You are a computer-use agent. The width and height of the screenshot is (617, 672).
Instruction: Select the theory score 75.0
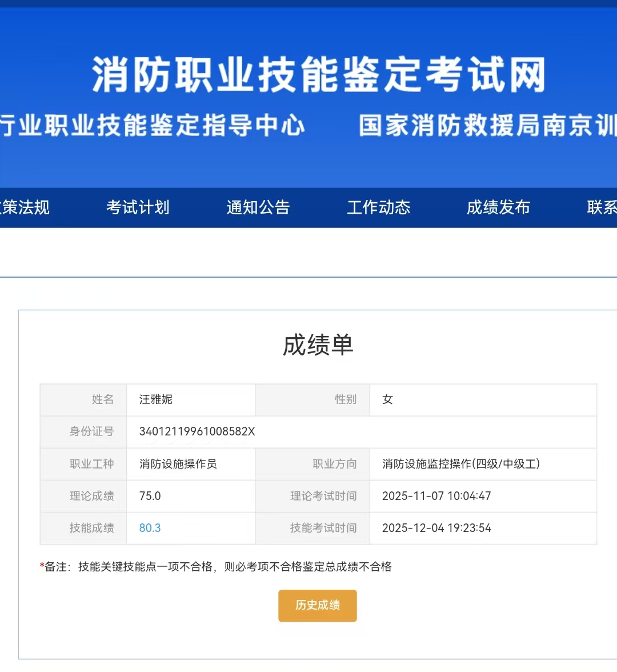(150, 496)
